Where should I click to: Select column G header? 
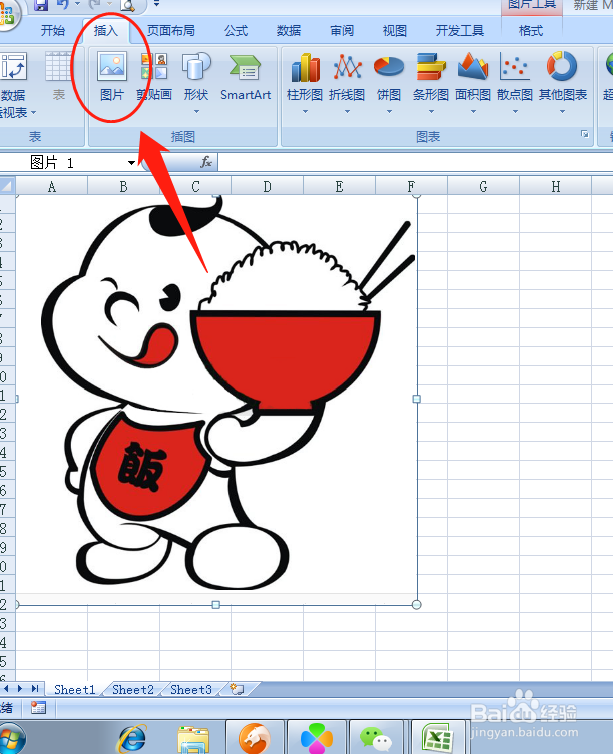(483, 186)
